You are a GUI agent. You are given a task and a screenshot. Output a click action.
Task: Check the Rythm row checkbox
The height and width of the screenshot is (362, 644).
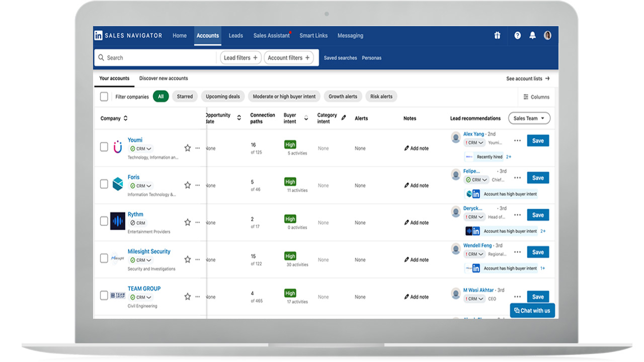(x=104, y=221)
